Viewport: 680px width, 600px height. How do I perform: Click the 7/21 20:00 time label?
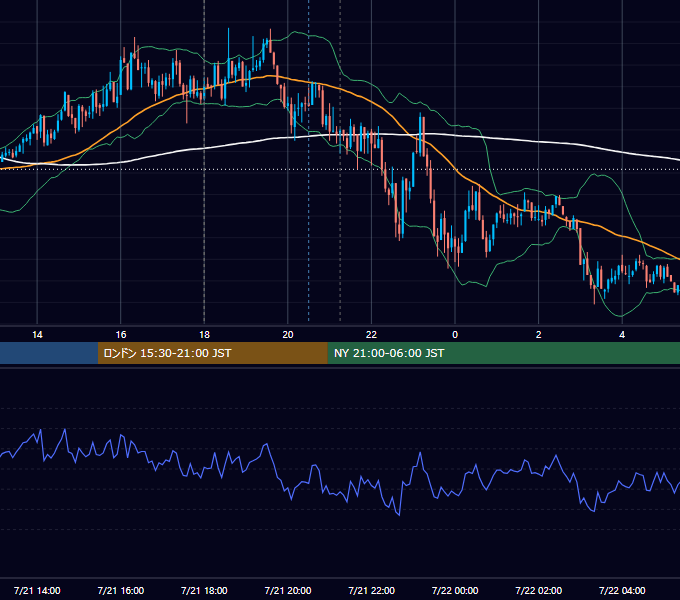288,590
